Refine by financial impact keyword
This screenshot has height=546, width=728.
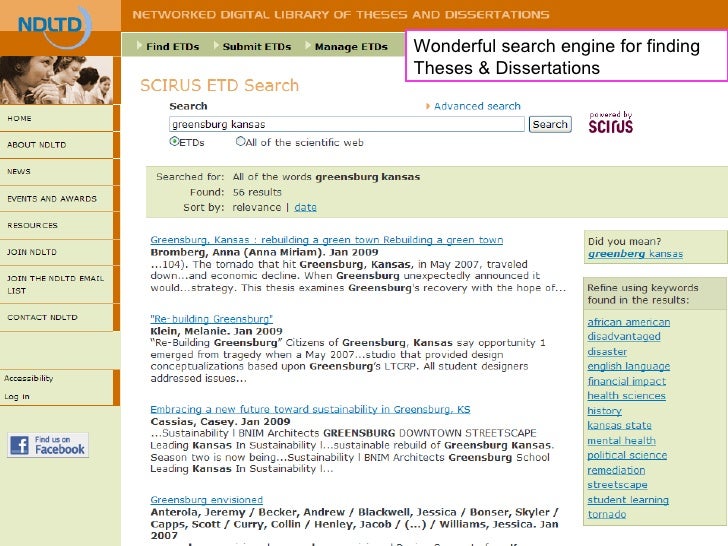click(x=626, y=382)
